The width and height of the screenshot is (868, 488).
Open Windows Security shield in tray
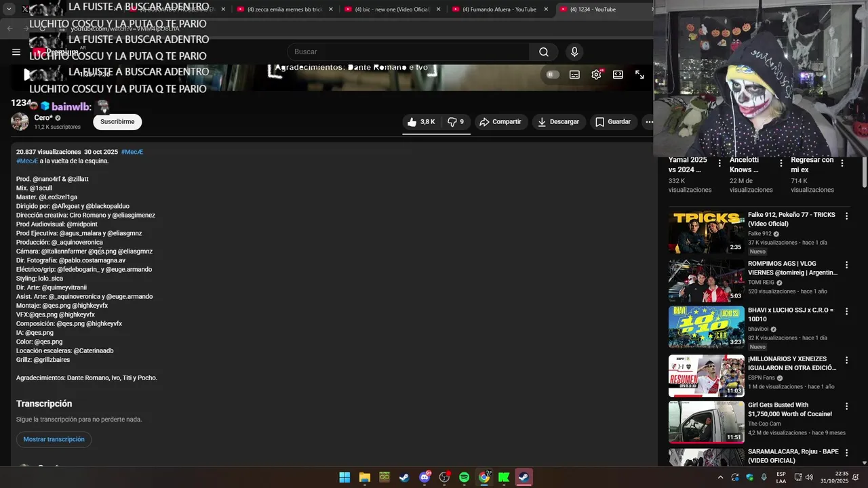pyautogui.click(x=749, y=477)
